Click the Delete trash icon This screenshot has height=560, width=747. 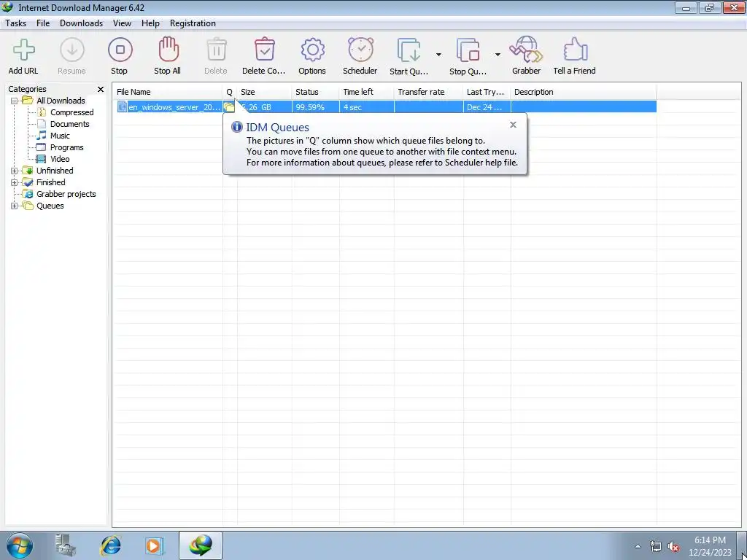coord(216,50)
